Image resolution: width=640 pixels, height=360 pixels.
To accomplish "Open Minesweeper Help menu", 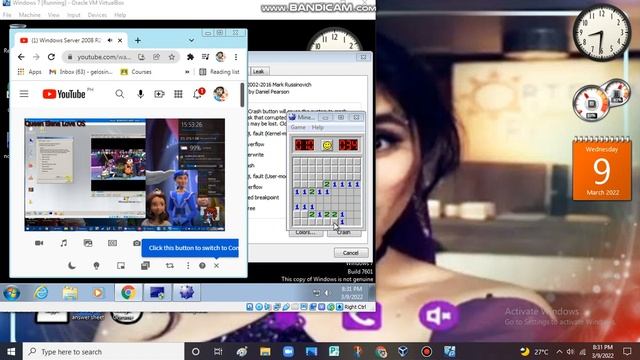I will [x=318, y=127].
